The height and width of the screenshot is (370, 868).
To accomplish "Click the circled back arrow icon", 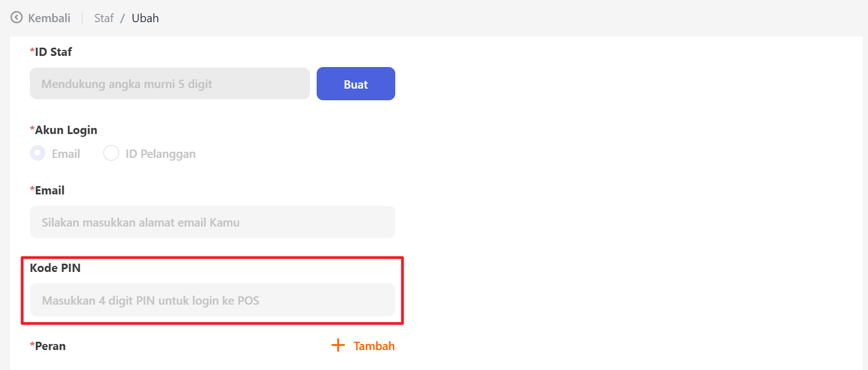I will 17,18.
